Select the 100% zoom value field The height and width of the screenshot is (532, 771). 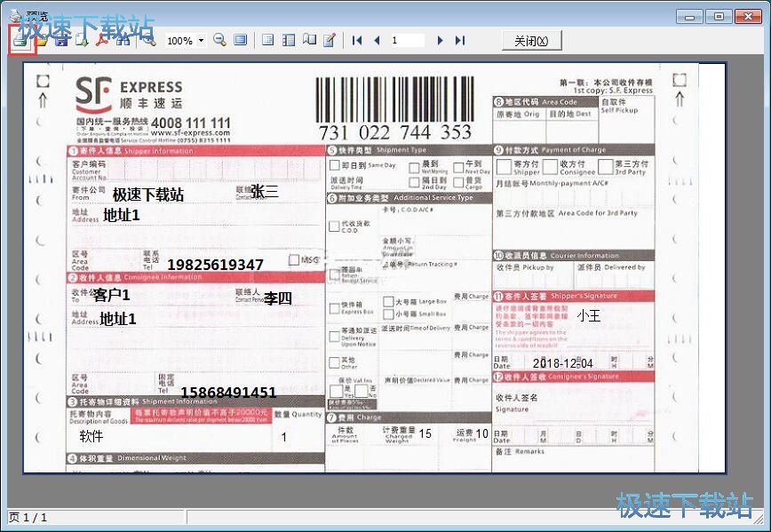[x=180, y=40]
